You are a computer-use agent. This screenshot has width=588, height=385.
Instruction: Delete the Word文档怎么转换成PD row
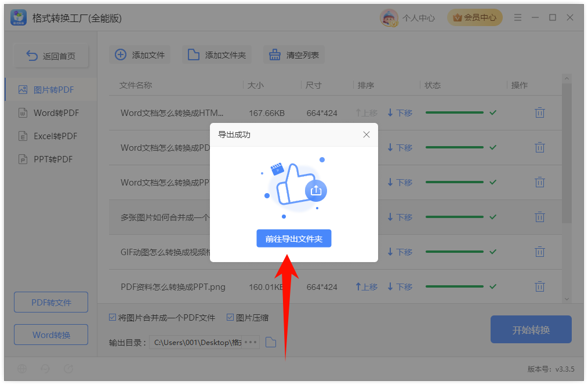pos(540,147)
